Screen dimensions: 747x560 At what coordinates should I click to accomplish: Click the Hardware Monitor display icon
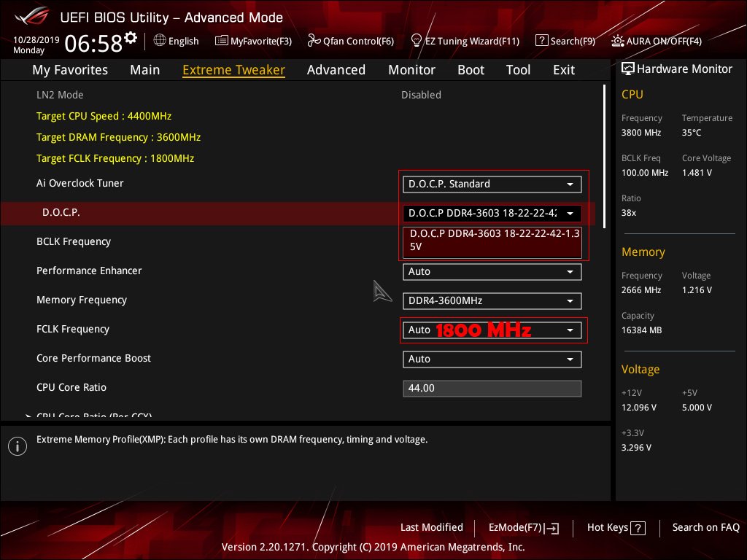pos(628,69)
